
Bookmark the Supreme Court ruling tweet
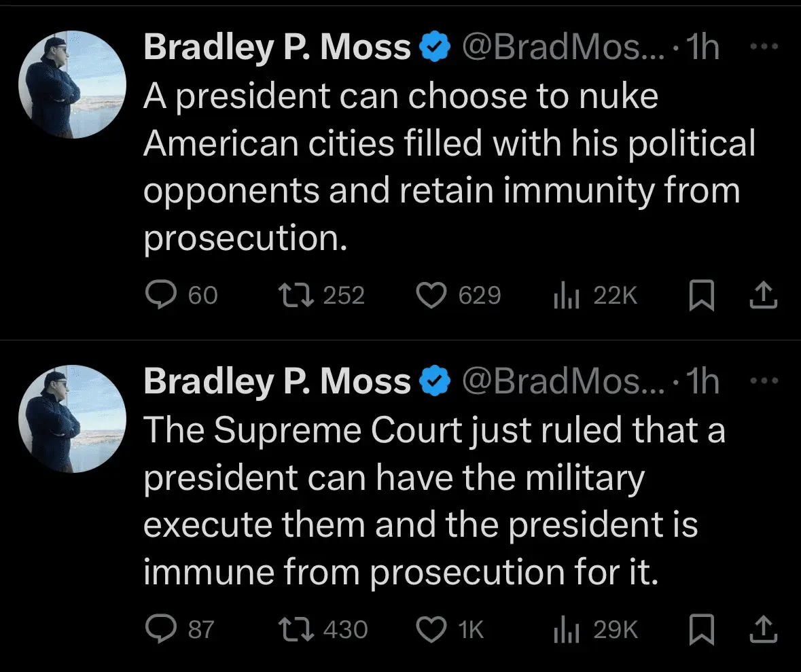coord(702,630)
